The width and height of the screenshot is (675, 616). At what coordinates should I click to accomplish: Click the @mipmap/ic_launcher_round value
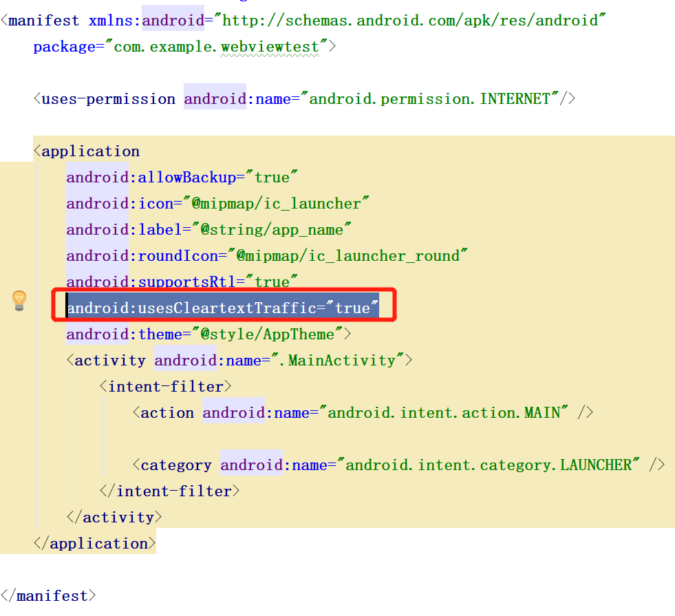coord(348,256)
